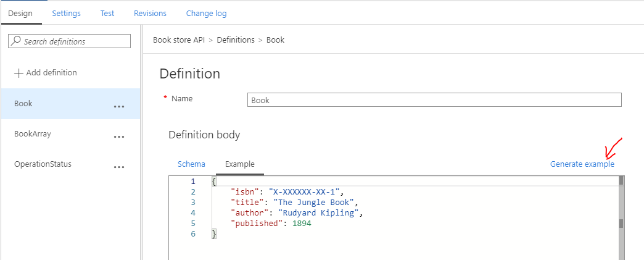Switch to the Settings tab
Viewport: 644px width, 260px height.
coord(66,13)
